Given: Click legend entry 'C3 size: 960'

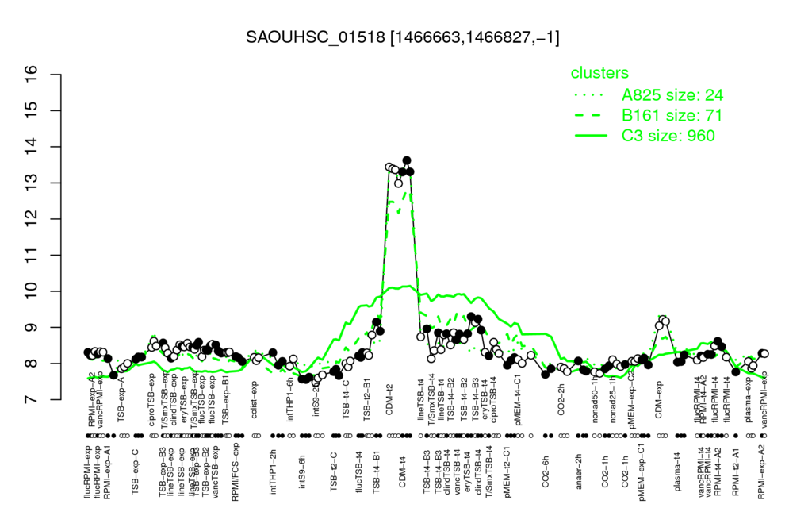Looking at the screenshot, I should 668,135.
